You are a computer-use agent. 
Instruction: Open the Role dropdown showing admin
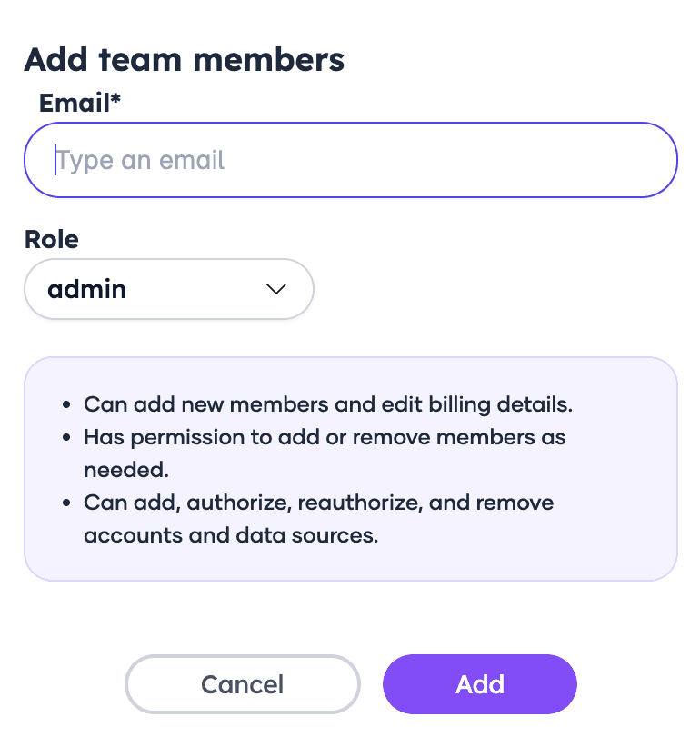point(168,290)
